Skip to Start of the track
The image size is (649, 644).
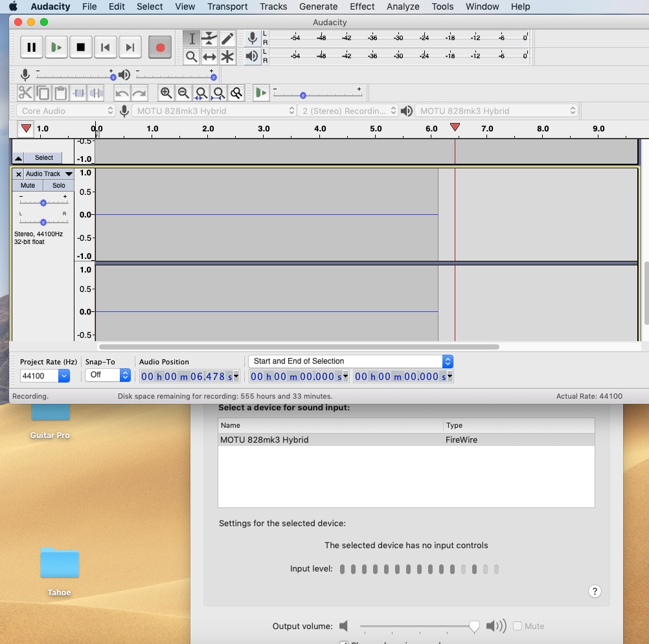coord(105,47)
